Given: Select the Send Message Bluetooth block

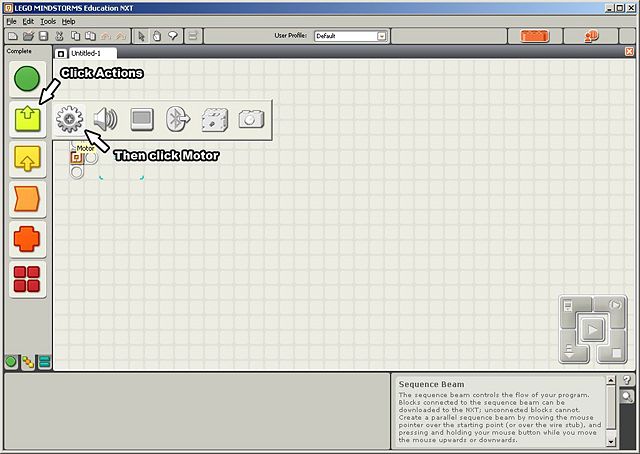Looking at the screenshot, I should click(x=178, y=119).
